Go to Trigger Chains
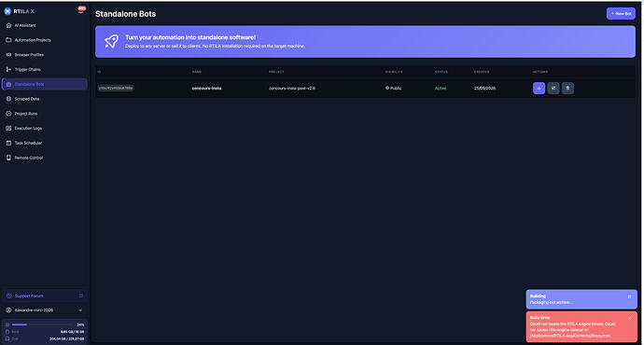The image size is (644, 345). pos(45,69)
